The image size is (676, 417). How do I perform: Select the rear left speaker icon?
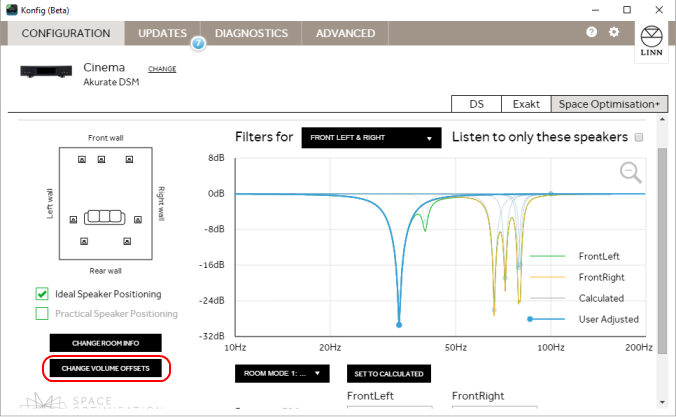point(84,241)
